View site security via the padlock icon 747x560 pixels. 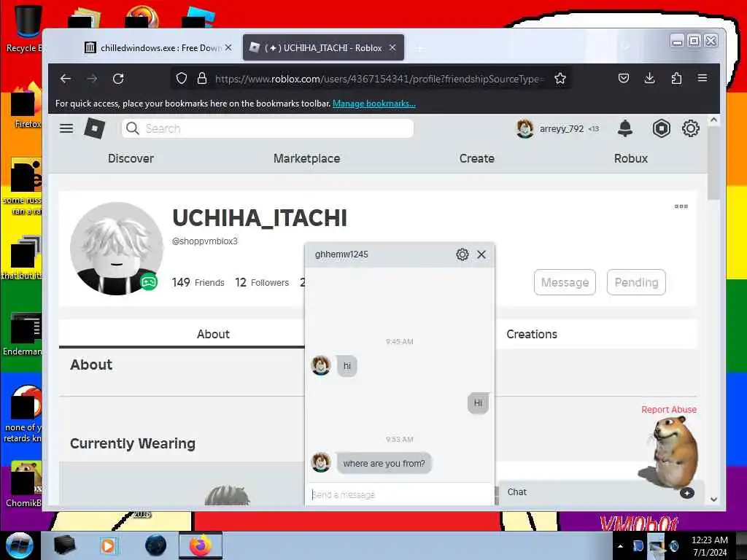(x=202, y=79)
